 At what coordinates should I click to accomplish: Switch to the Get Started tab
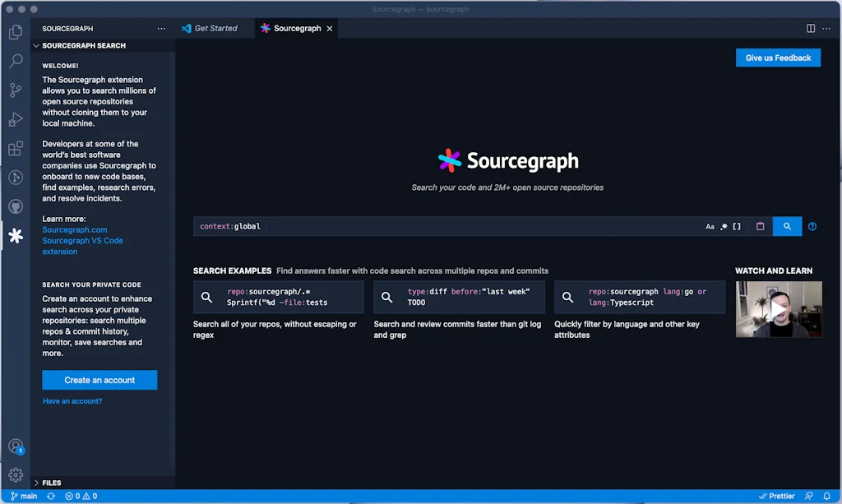214,27
